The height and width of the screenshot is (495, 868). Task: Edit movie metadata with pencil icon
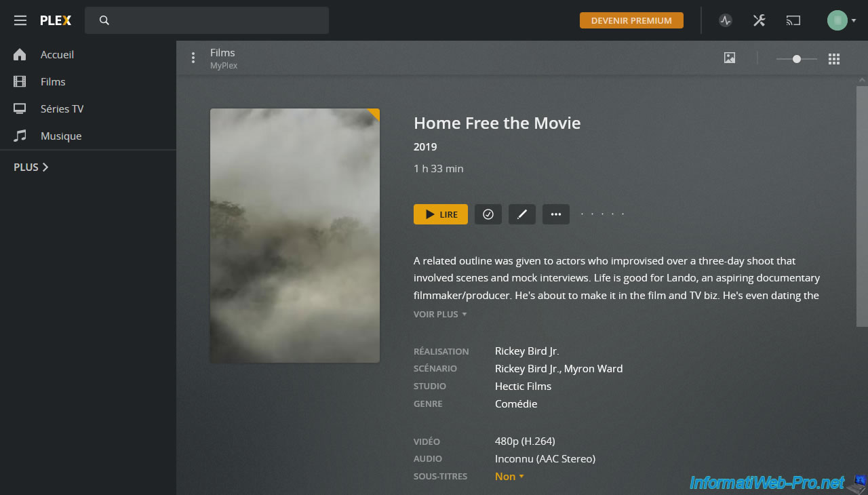(x=522, y=214)
